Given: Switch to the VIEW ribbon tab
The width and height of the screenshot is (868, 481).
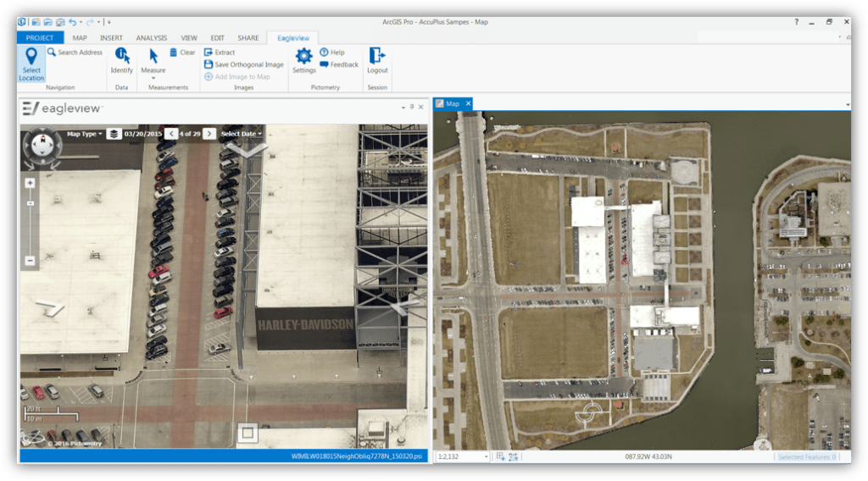Looking at the screenshot, I should pyautogui.click(x=189, y=37).
